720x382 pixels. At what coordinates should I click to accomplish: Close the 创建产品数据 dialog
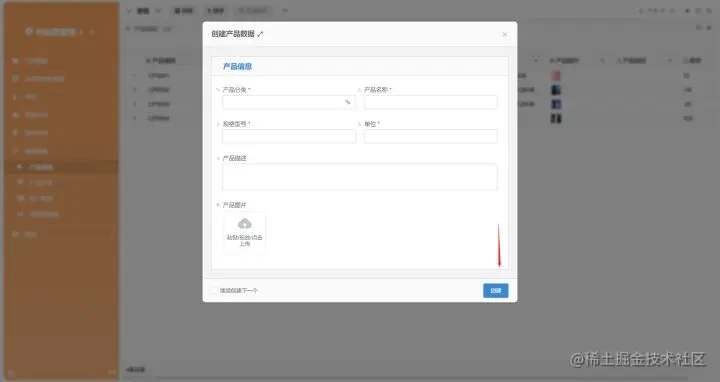point(505,34)
